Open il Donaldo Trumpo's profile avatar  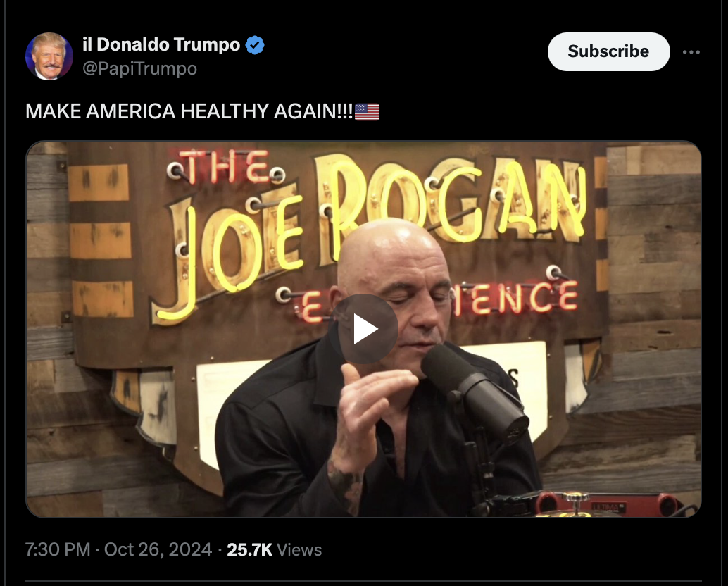click(49, 56)
